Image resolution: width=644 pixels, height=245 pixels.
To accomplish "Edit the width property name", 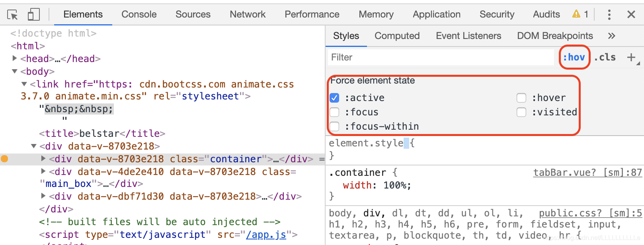I will pos(357,185).
